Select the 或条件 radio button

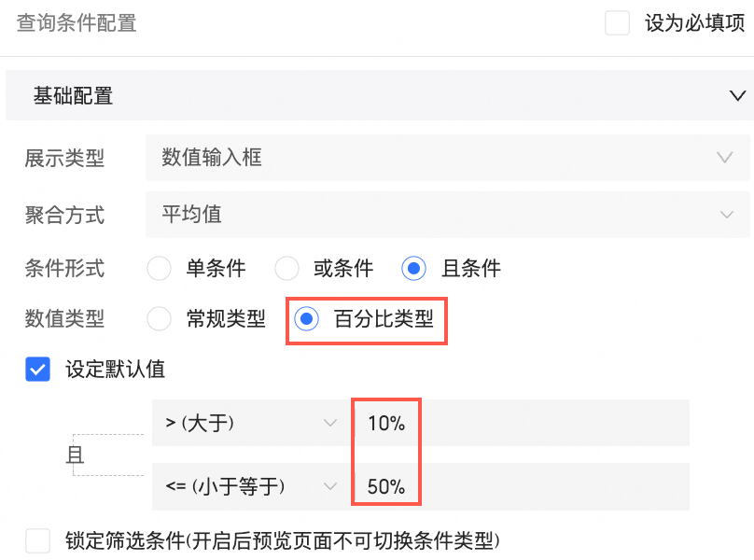[x=286, y=269]
